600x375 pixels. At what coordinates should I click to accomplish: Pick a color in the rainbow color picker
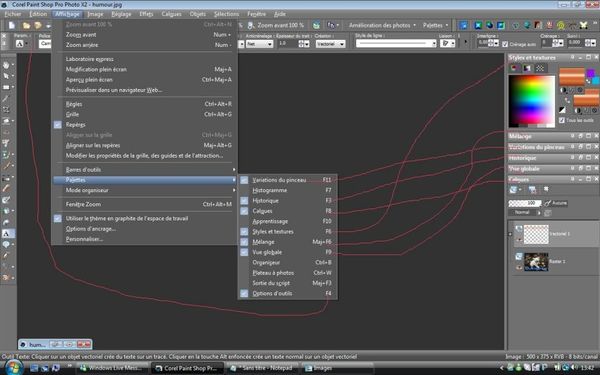tap(532, 101)
